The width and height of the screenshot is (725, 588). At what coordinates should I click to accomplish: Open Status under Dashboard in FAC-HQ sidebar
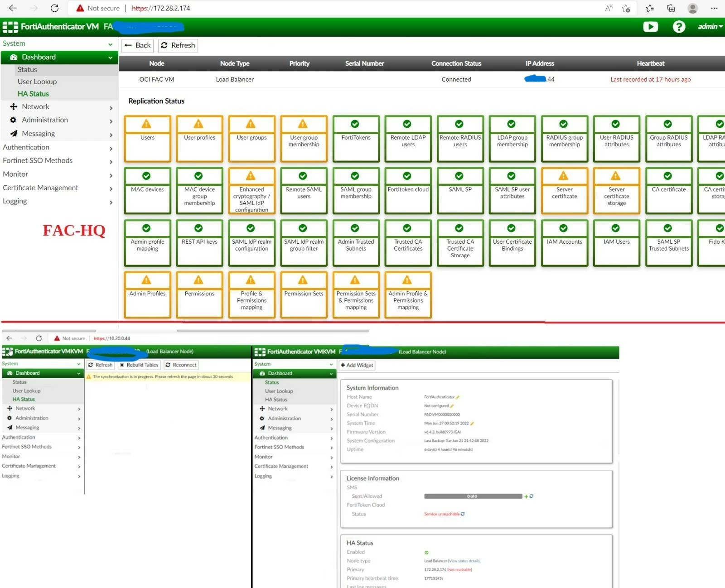[x=27, y=69]
